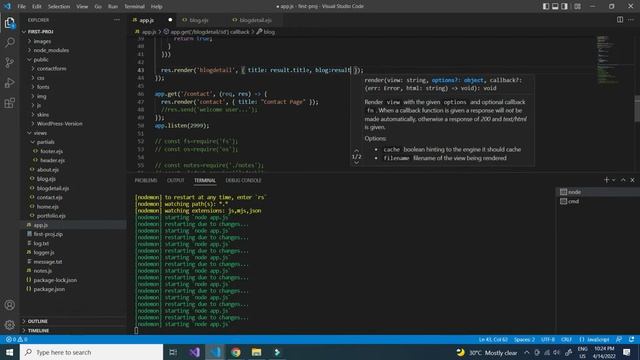Open the View menu
Screen dimensions: 640x360
click(82, 7)
